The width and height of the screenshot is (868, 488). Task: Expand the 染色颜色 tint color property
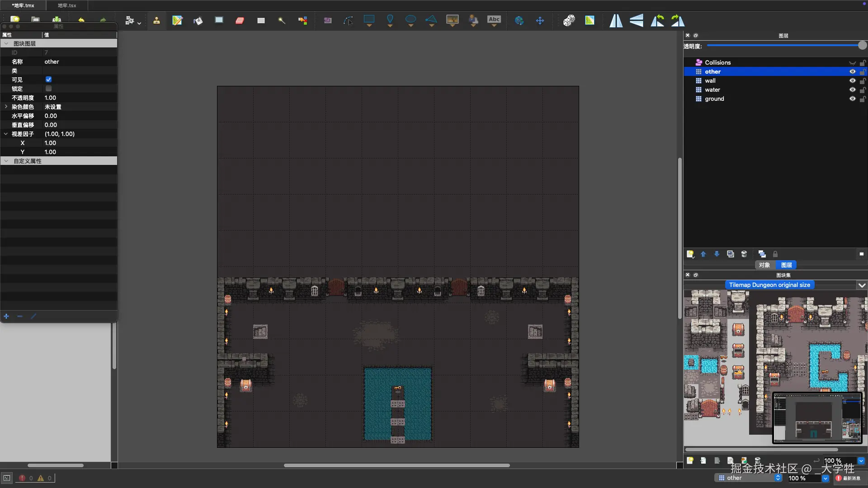[x=6, y=107]
